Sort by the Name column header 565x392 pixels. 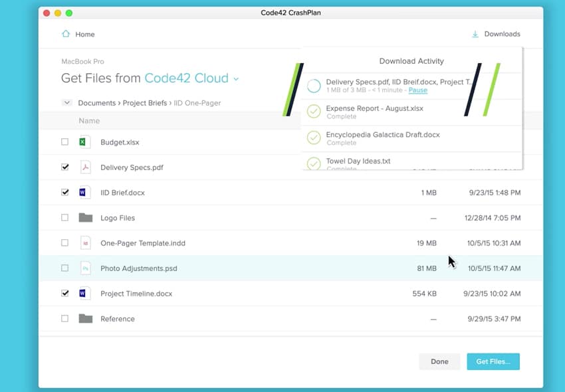point(89,121)
